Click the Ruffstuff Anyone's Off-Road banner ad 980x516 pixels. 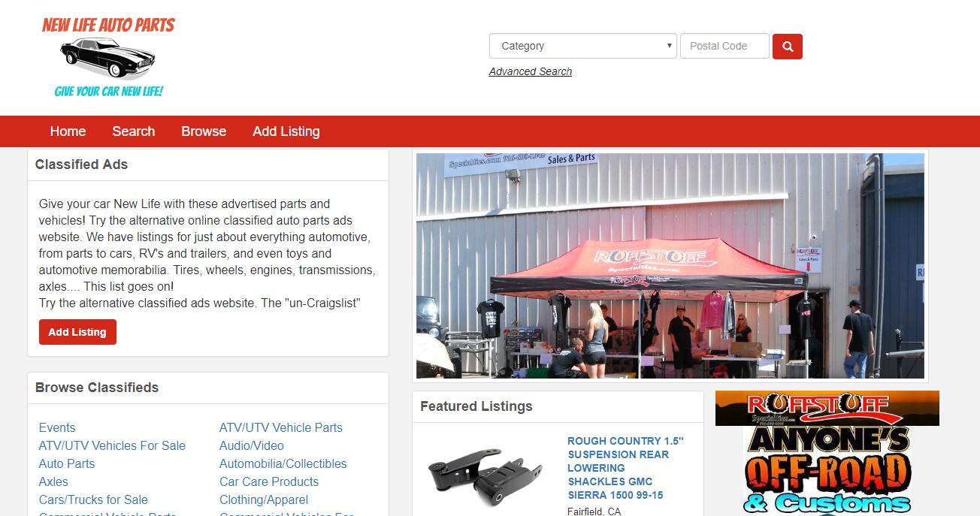pos(827,453)
